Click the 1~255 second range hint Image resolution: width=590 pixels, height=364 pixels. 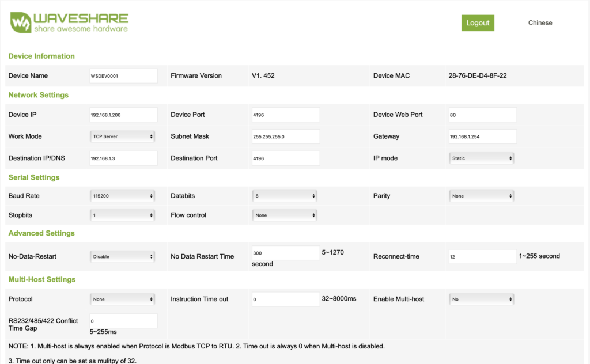pos(539,256)
